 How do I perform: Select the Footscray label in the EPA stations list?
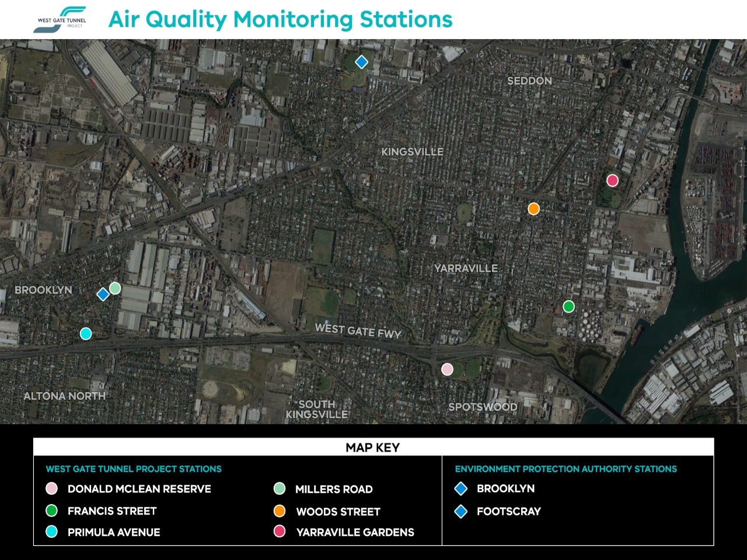coord(508,512)
